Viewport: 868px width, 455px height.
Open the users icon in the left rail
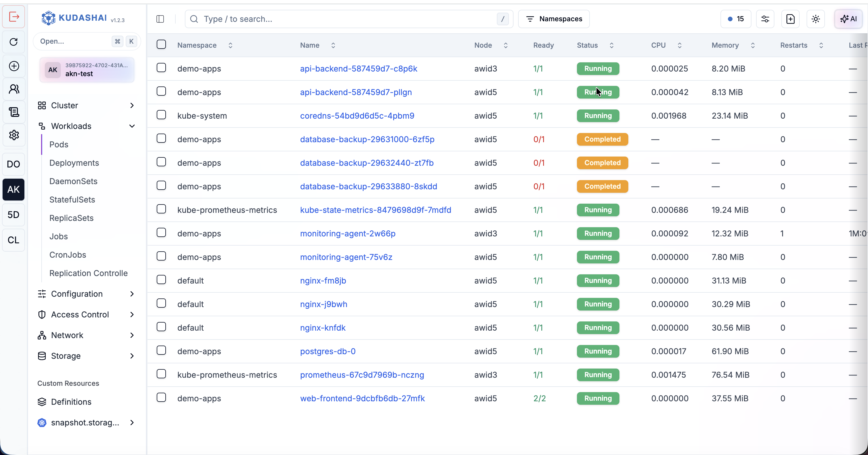pos(14,89)
